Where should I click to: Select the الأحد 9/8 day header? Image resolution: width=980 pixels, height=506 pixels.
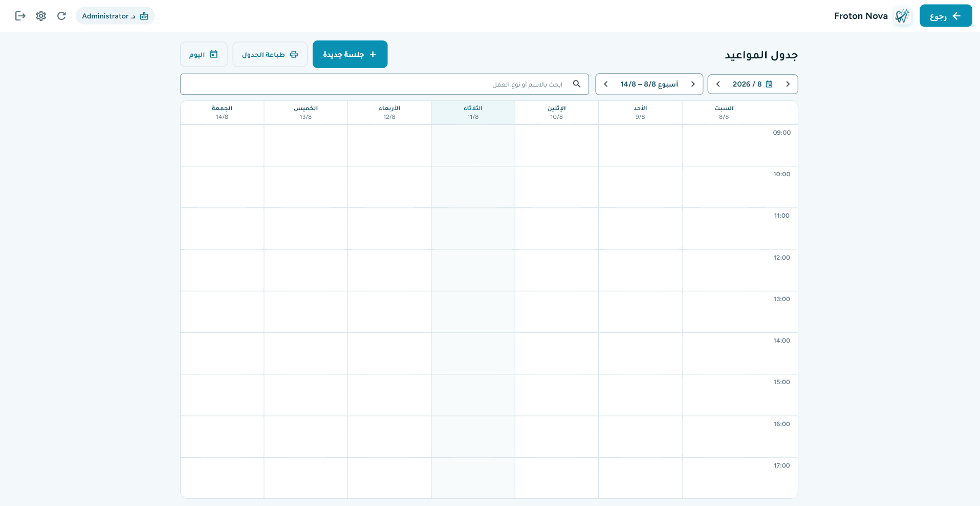pyautogui.click(x=640, y=112)
